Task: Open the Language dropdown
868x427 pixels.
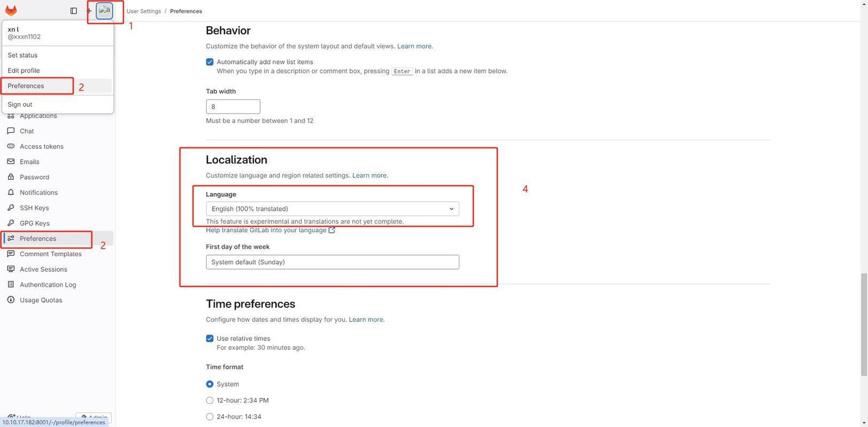Action: [332, 209]
